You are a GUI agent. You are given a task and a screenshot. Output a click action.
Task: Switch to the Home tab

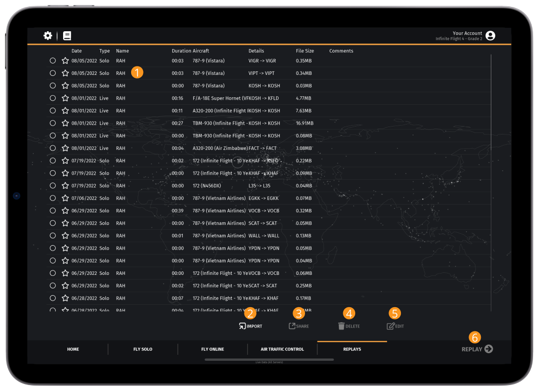coord(73,349)
